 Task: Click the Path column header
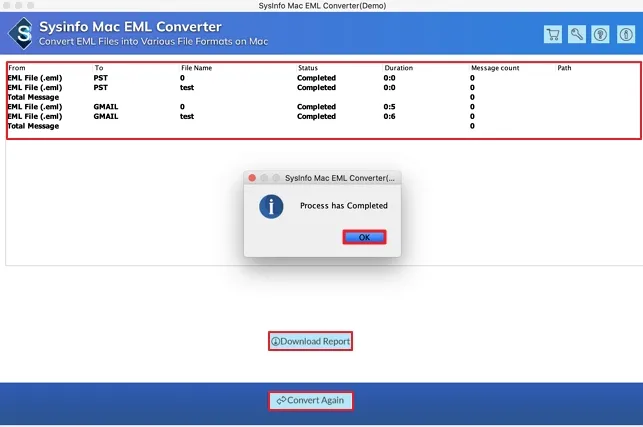tap(564, 68)
